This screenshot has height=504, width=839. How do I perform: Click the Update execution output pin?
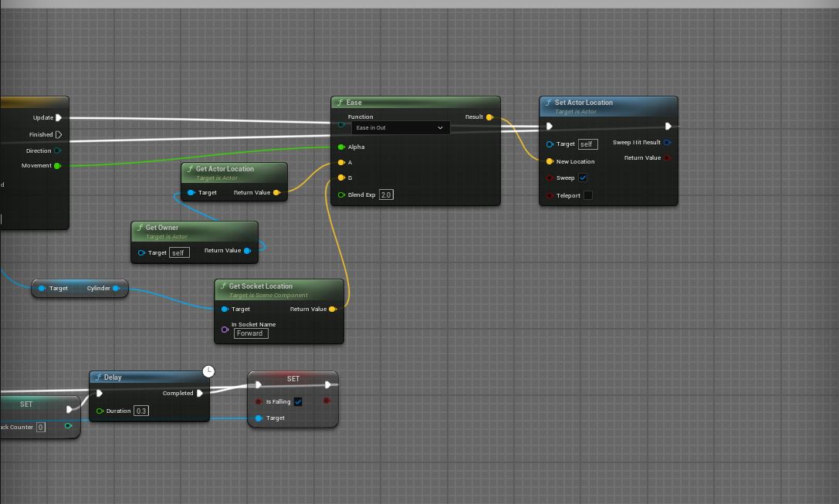pyautogui.click(x=59, y=118)
